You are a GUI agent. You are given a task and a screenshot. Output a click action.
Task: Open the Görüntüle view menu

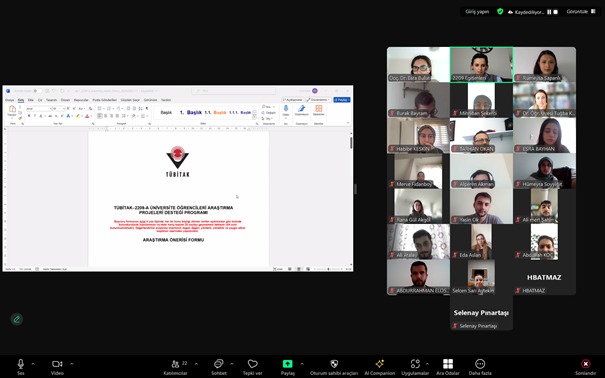click(x=581, y=12)
